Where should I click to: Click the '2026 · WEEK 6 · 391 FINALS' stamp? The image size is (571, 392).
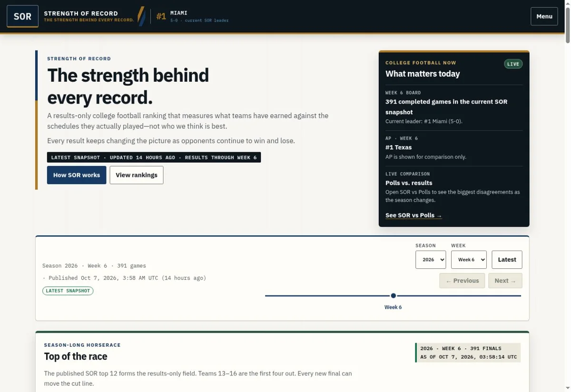(461, 348)
